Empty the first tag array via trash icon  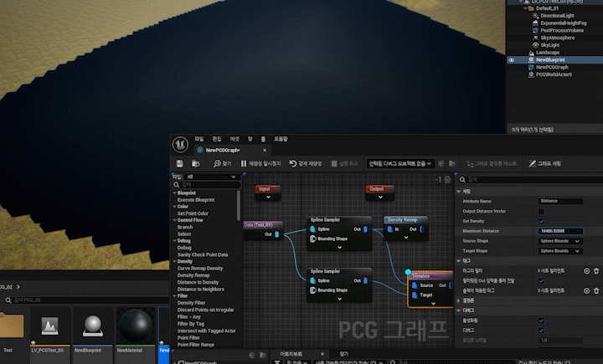point(596,271)
